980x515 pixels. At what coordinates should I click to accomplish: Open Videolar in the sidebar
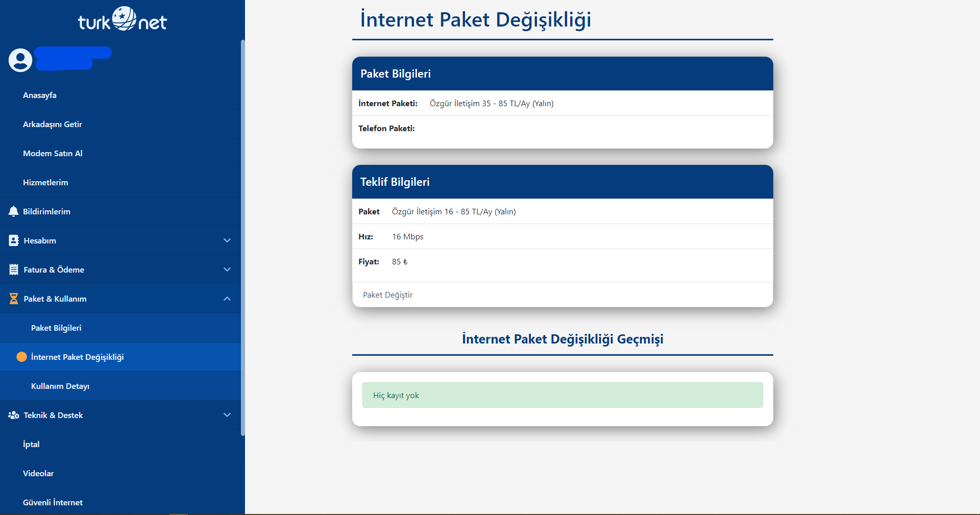coord(38,474)
